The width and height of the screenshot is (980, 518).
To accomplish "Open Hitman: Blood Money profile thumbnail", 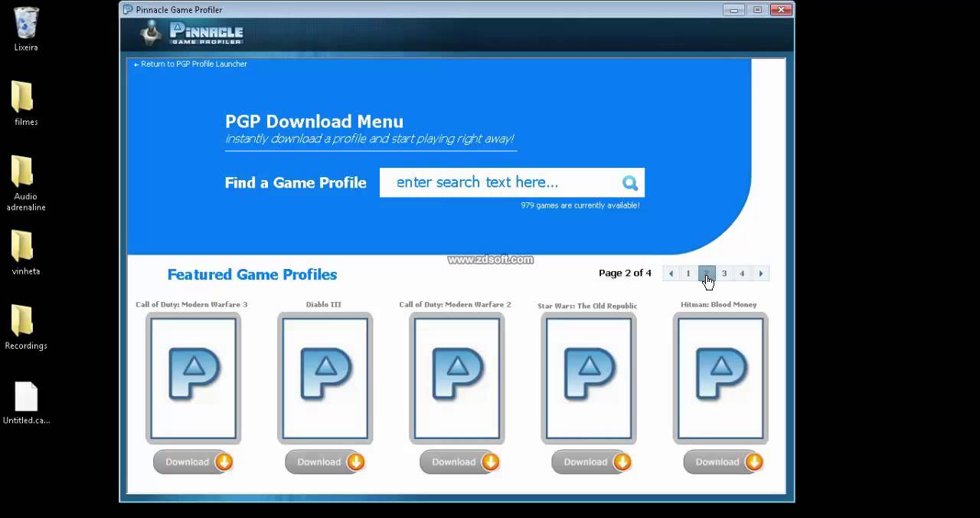I will [x=720, y=378].
